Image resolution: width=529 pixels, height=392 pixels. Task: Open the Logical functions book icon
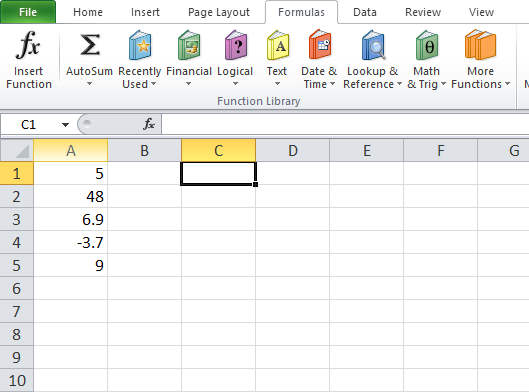point(236,45)
